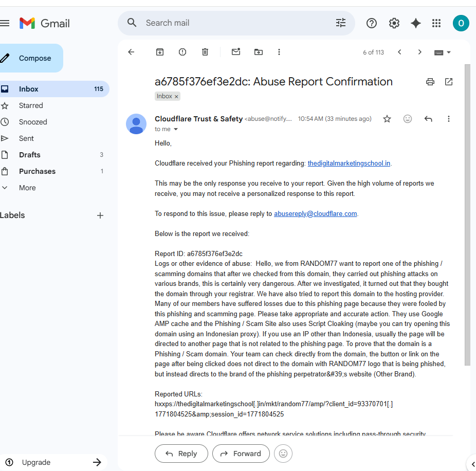This screenshot has height=471, width=476.
Task: Open the Support help icon
Action: (x=372, y=23)
